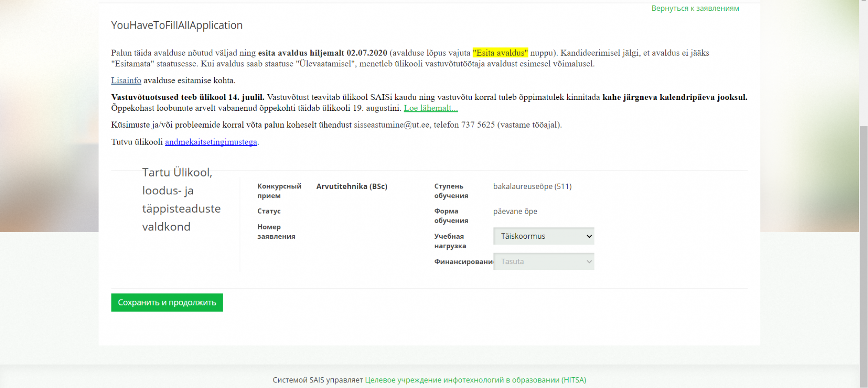Select the Arvutitehnika (BSc) programme name
The height and width of the screenshot is (388, 868).
(352, 187)
